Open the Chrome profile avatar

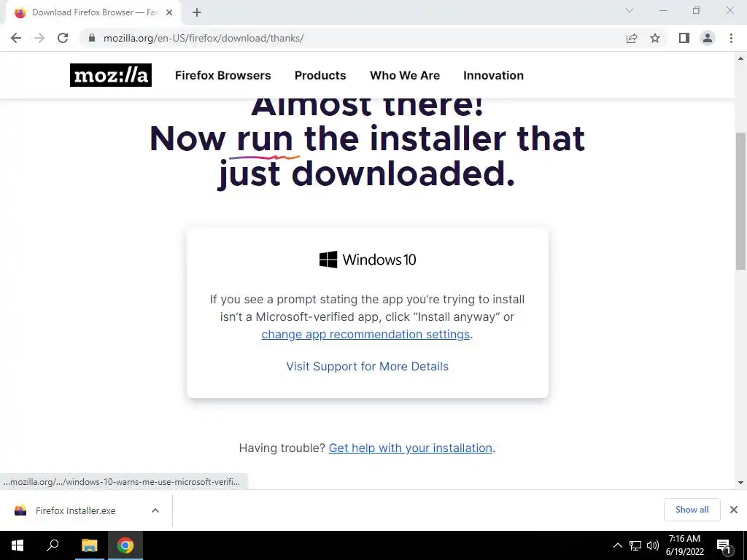[708, 38]
